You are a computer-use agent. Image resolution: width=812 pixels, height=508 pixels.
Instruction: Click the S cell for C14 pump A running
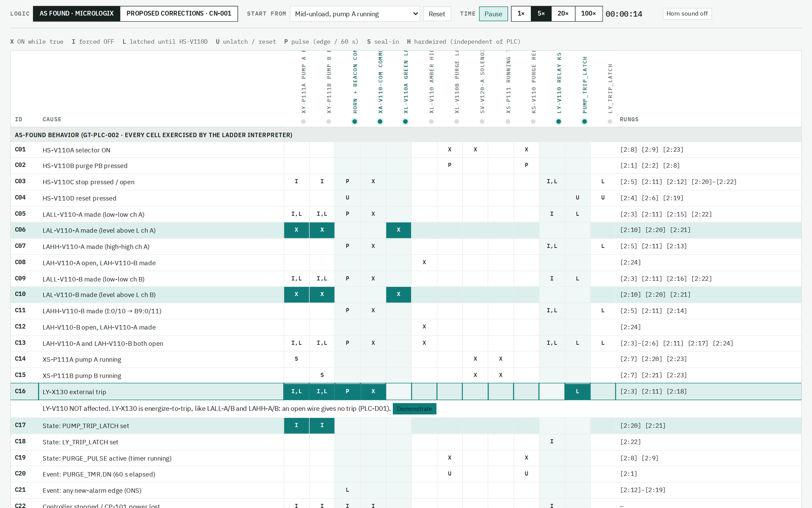click(296, 359)
